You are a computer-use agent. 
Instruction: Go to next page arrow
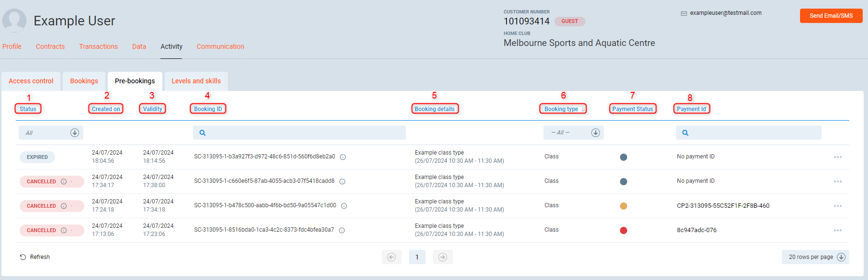click(442, 257)
